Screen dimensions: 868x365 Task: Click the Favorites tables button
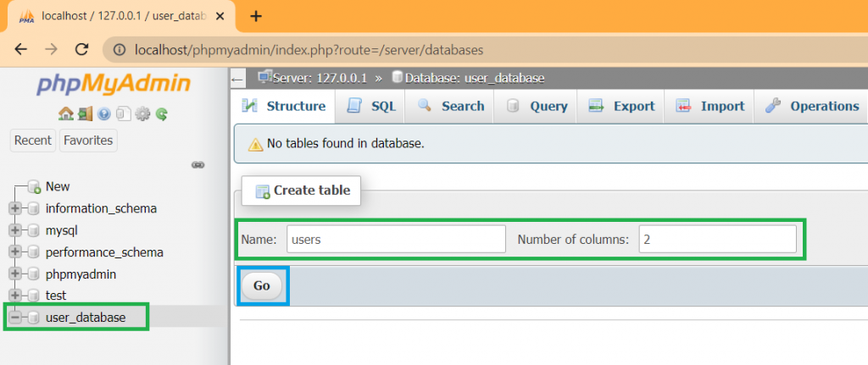(88, 141)
